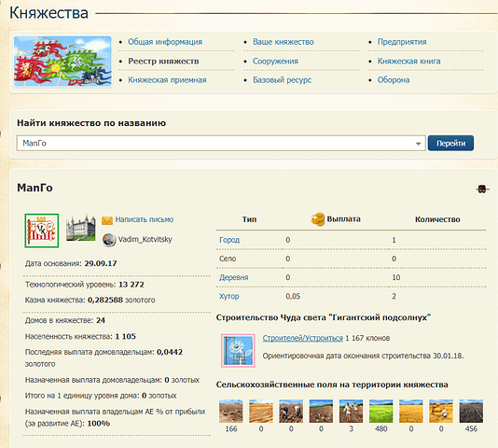Click the castle building icon

(81, 228)
